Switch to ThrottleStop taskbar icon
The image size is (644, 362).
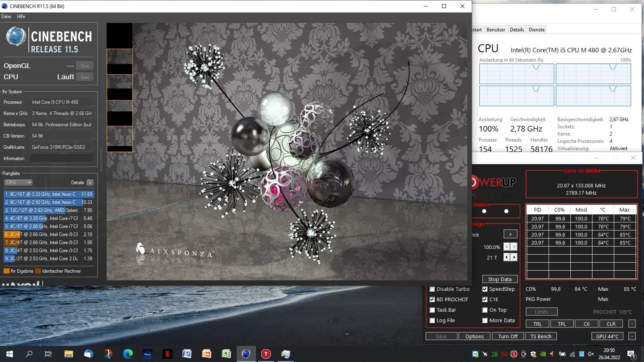(266, 354)
